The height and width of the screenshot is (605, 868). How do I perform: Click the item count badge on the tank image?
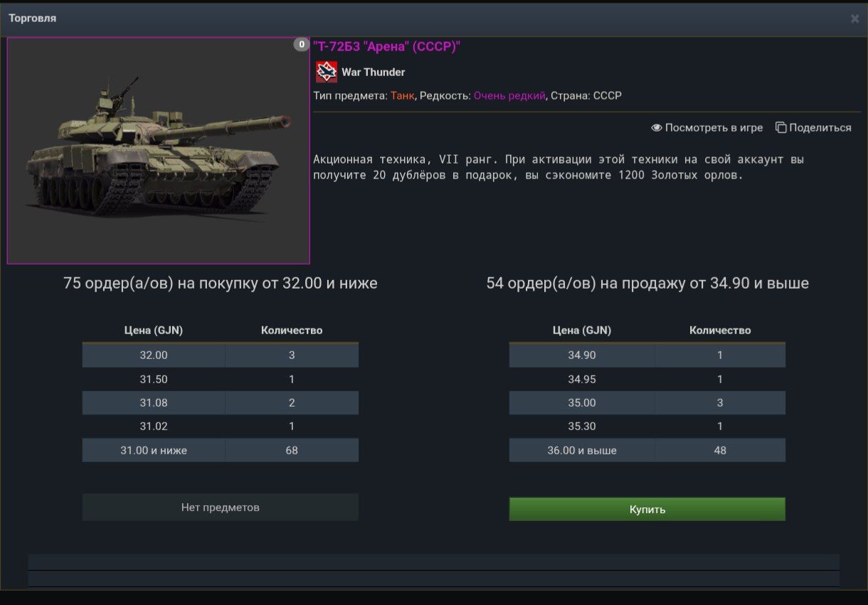301,45
